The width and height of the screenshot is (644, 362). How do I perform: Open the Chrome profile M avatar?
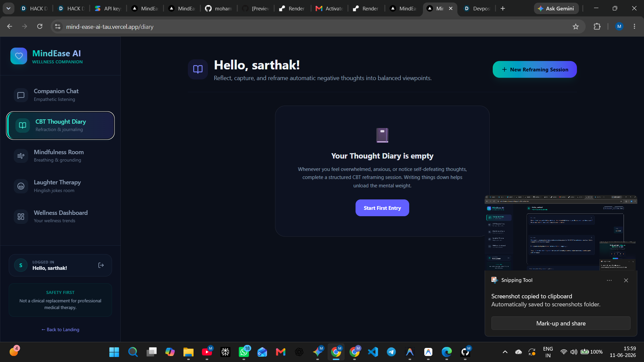pyautogui.click(x=619, y=26)
